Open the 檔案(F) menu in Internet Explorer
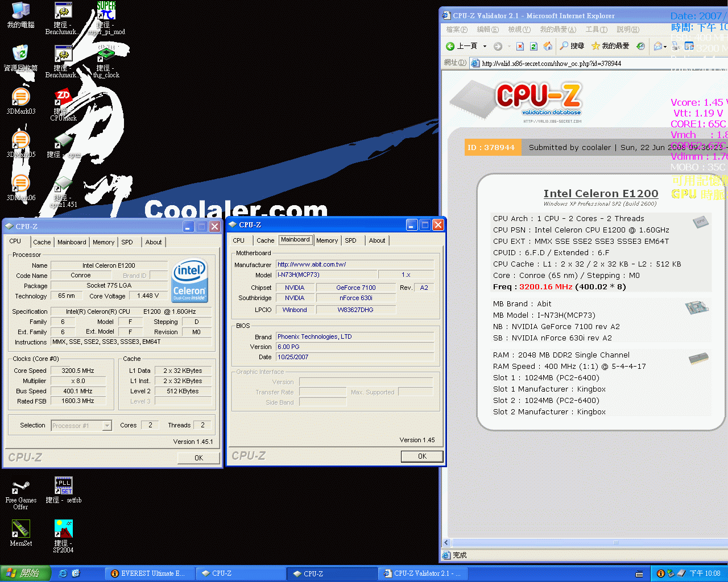The height and width of the screenshot is (582, 728). click(457, 30)
